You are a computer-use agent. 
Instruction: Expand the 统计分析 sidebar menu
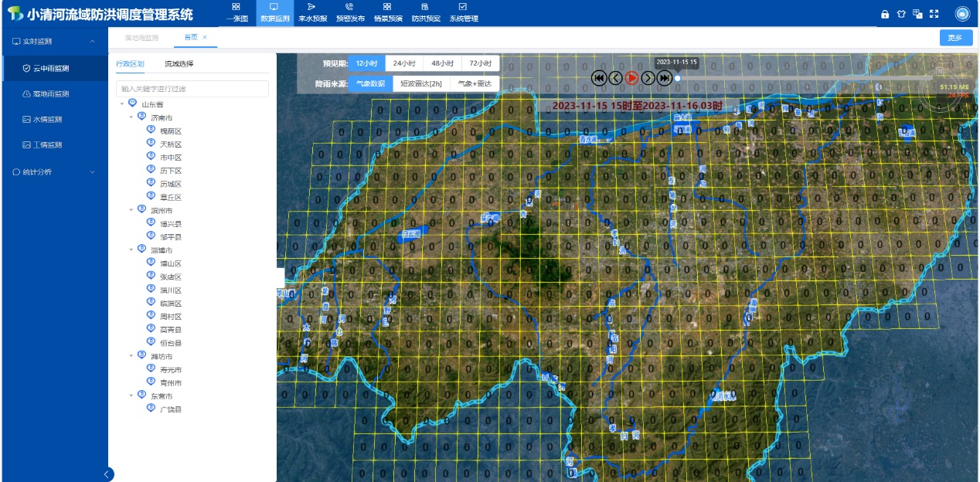tap(54, 171)
